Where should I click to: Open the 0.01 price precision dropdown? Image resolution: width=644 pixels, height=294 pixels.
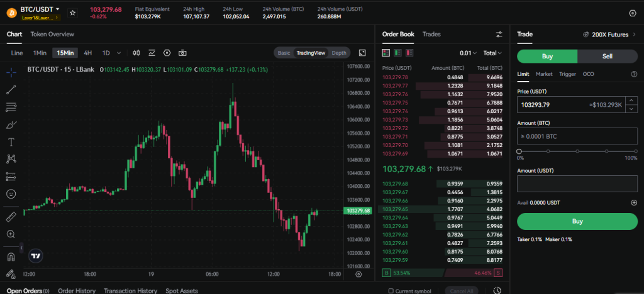pos(468,53)
